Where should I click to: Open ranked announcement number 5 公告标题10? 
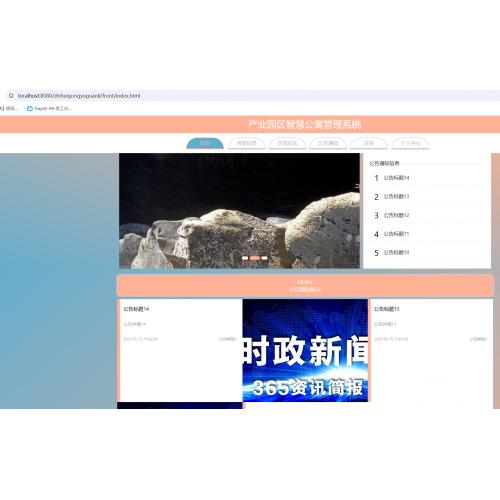[x=427, y=252]
